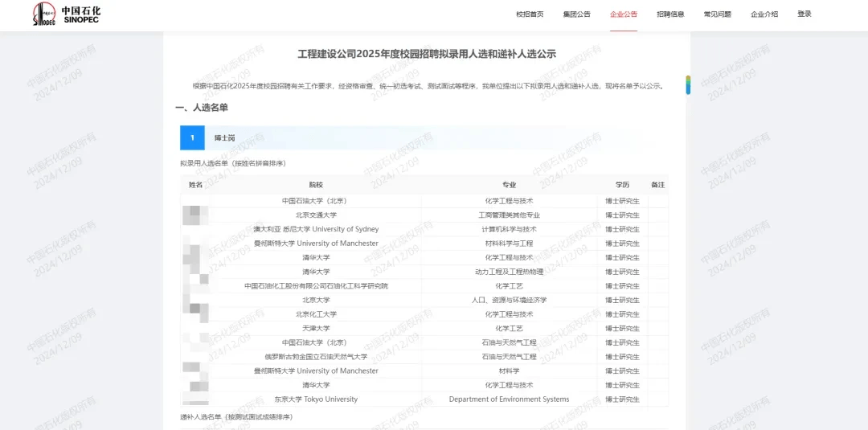Screen dimensions: 868x430
Task: Click 石油化工科学研究院 school cell
Action: [316, 286]
